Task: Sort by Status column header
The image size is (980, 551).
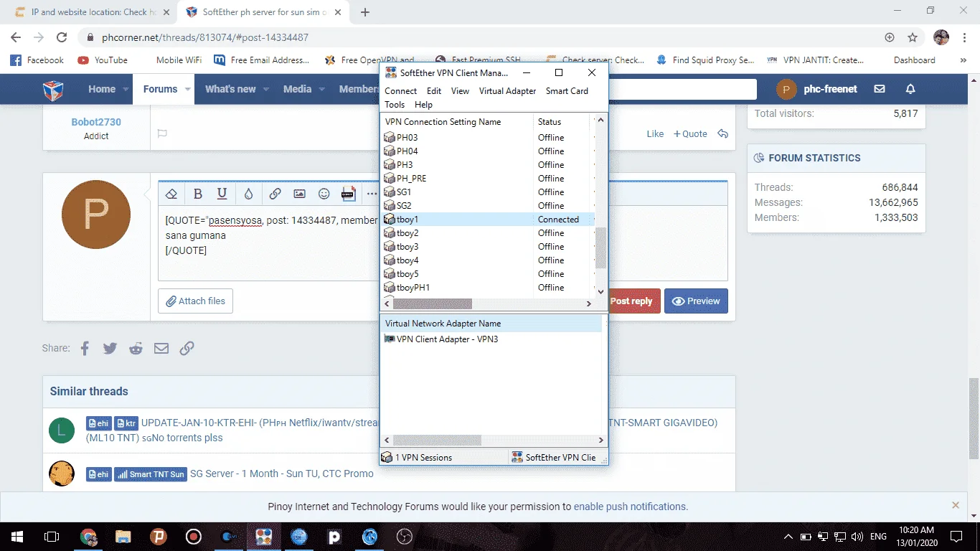Action: [x=562, y=122]
